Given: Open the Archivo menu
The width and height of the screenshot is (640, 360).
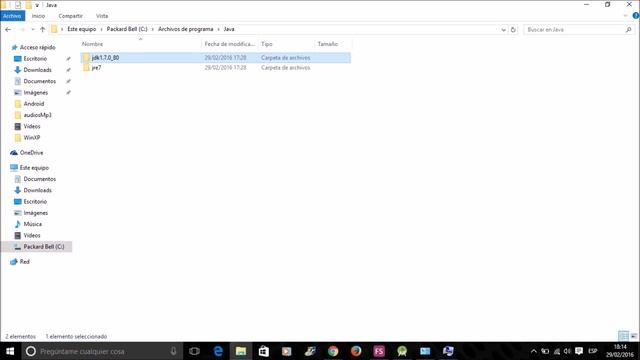Looking at the screenshot, I should click(12, 16).
